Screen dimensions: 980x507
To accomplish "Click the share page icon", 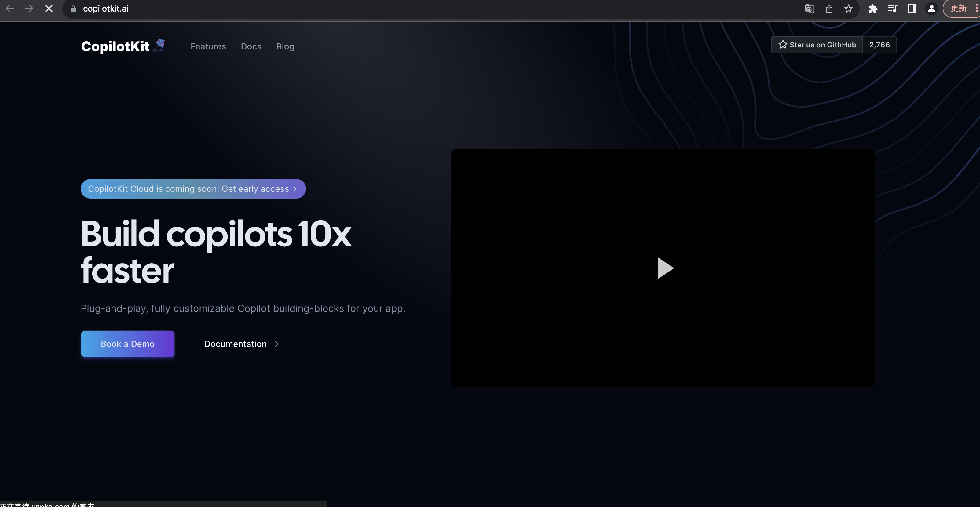I will pos(829,8).
